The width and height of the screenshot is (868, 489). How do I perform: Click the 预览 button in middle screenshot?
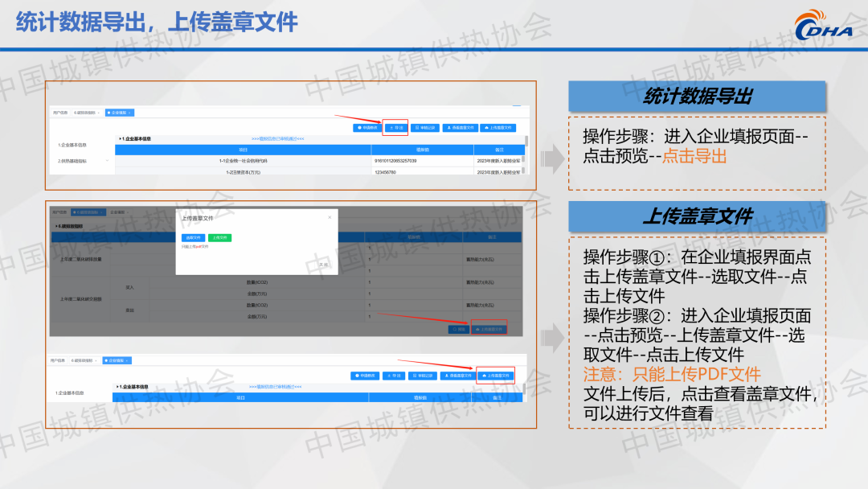(x=459, y=329)
